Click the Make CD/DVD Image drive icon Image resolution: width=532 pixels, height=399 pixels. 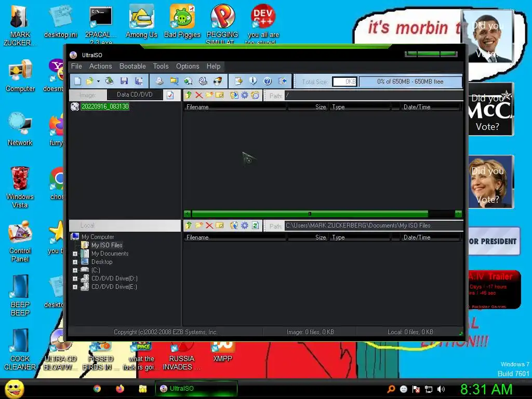point(159,81)
